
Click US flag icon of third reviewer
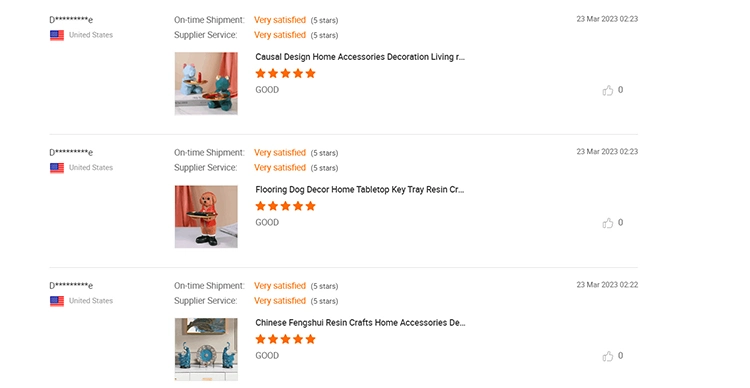pos(57,301)
